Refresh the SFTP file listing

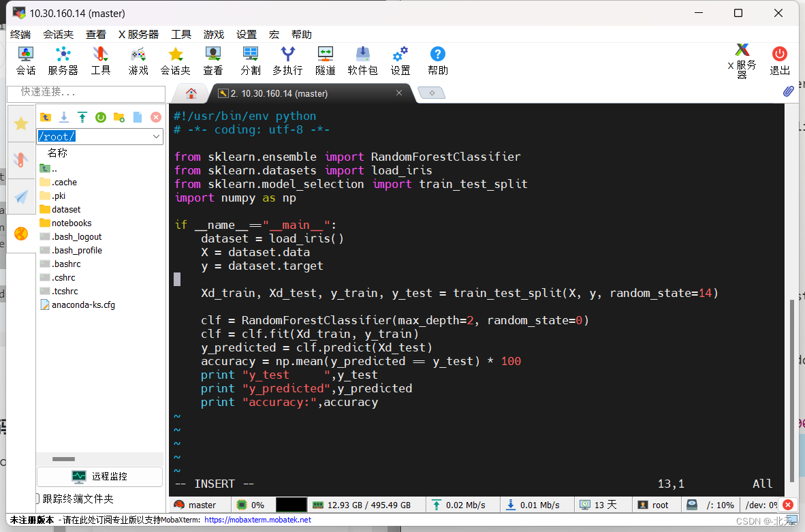click(x=100, y=116)
